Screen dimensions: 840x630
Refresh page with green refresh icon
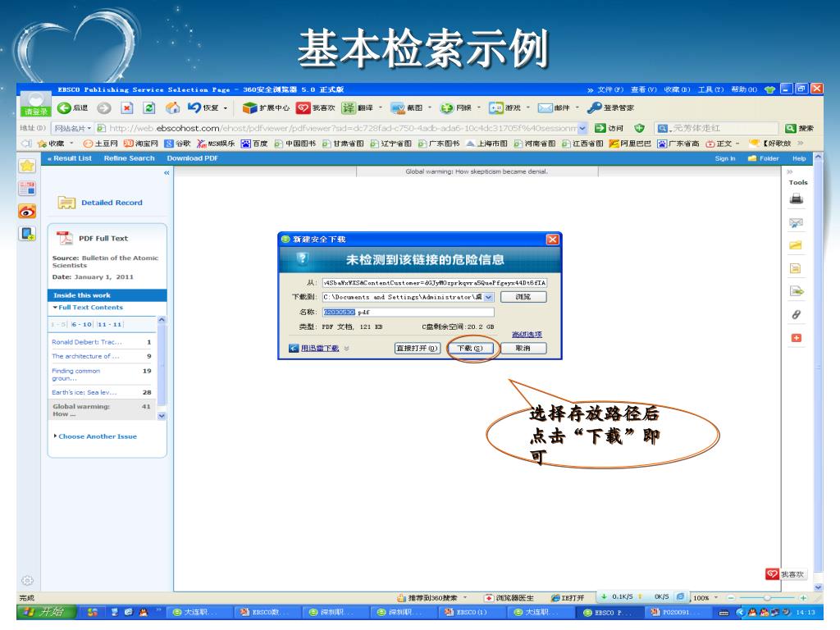149,107
